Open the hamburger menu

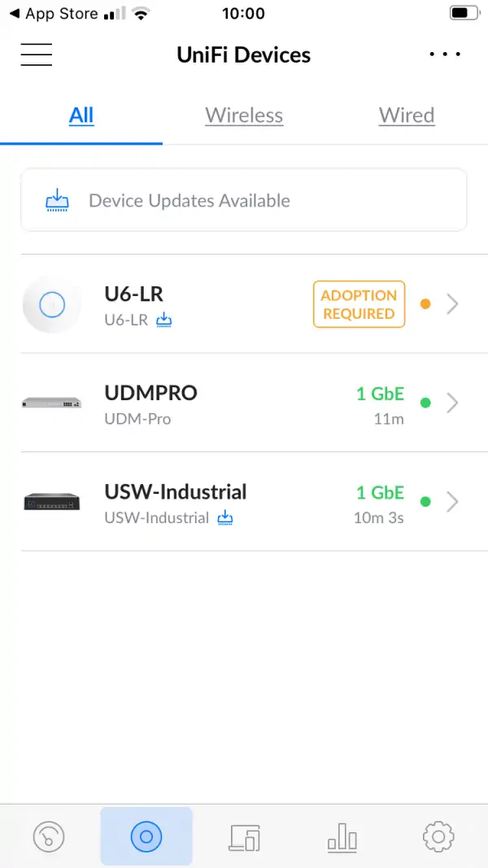(x=37, y=55)
